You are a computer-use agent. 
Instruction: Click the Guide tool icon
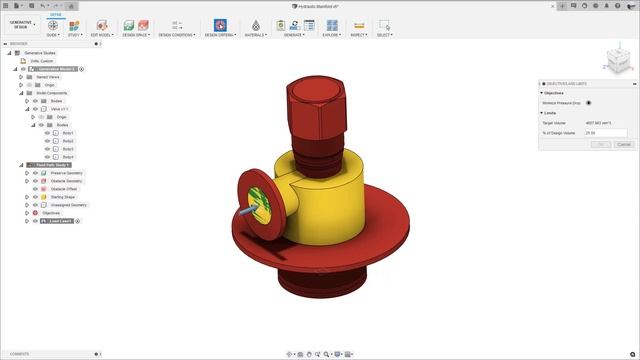(x=53, y=25)
